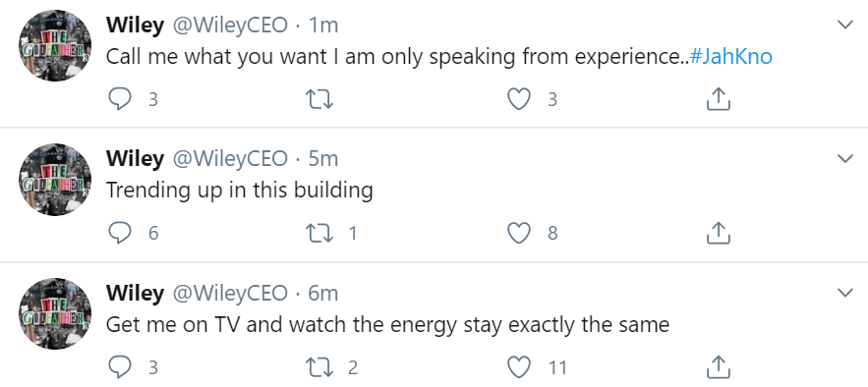Open the options chevron on the 5m tweet
Image resolution: width=868 pixels, height=387 pixels.
[845, 159]
